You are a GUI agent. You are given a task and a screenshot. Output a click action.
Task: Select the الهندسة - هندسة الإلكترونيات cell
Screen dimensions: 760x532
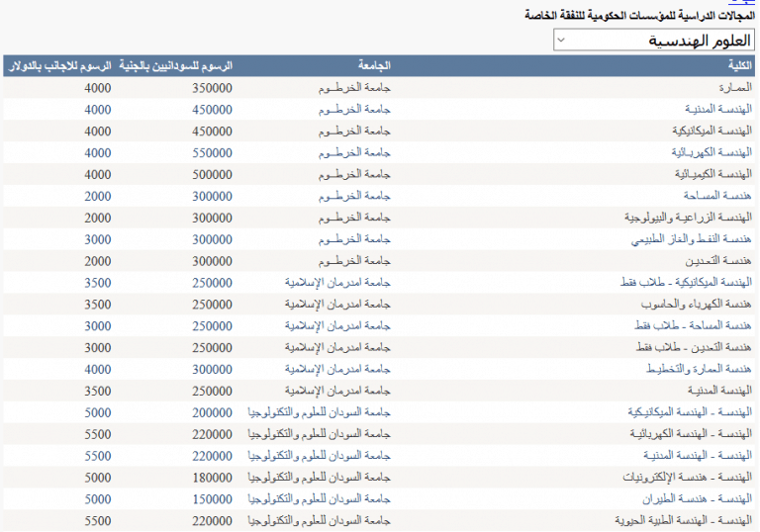point(688,478)
